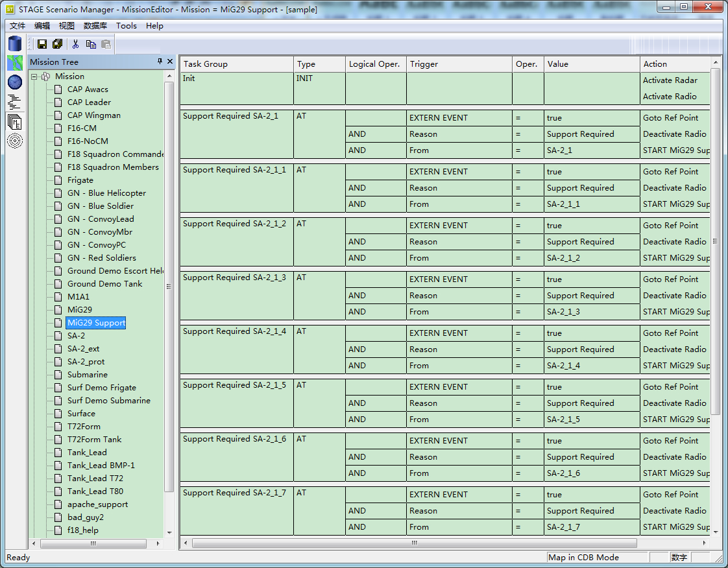
Task: Select Support Required SA-2_1_3 task group
Action: (x=237, y=295)
